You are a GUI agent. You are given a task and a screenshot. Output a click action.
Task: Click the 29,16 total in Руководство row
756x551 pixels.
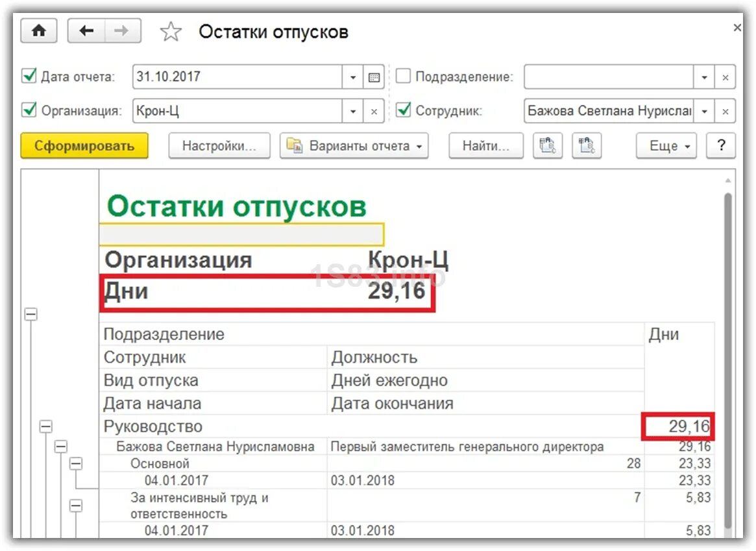tap(679, 426)
